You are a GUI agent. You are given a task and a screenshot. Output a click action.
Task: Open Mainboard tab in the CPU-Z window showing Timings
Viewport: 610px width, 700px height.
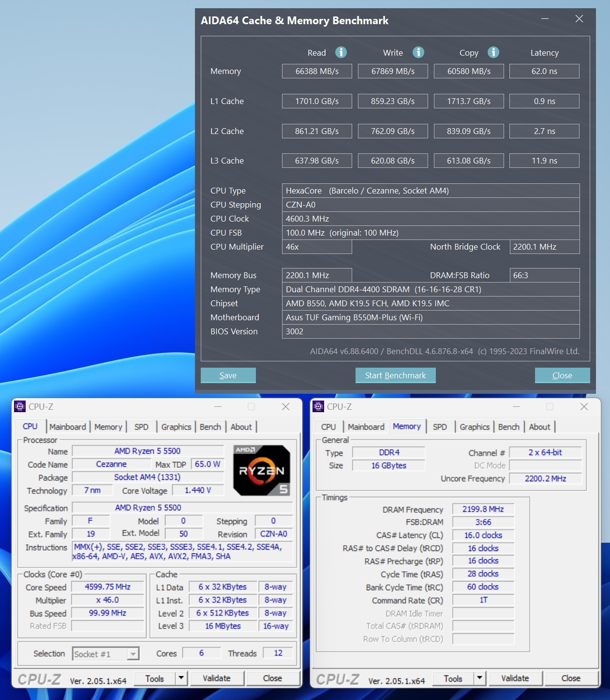click(366, 427)
